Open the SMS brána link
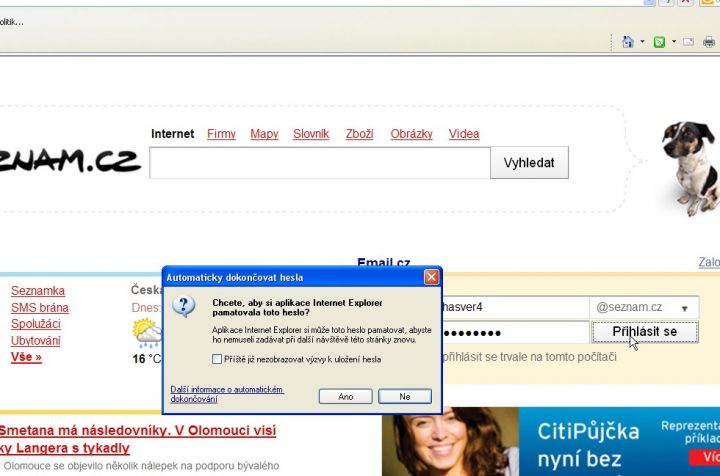The height and width of the screenshot is (476, 720). point(40,308)
